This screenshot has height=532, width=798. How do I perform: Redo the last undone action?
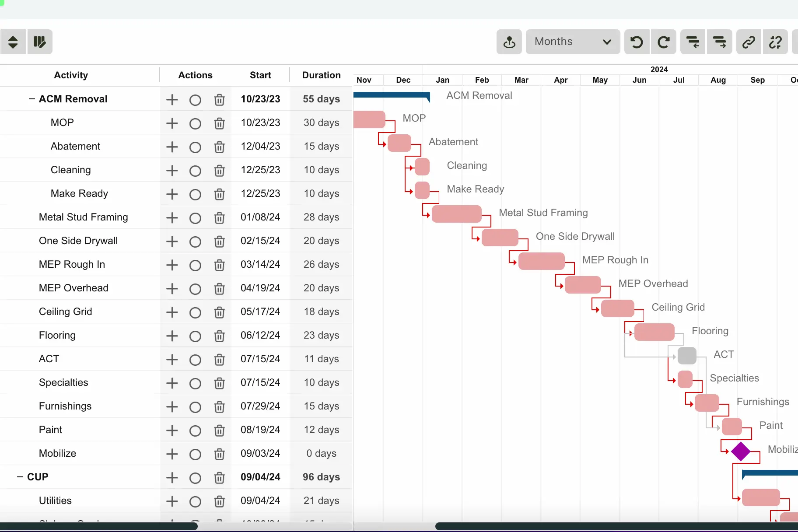(663, 42)
